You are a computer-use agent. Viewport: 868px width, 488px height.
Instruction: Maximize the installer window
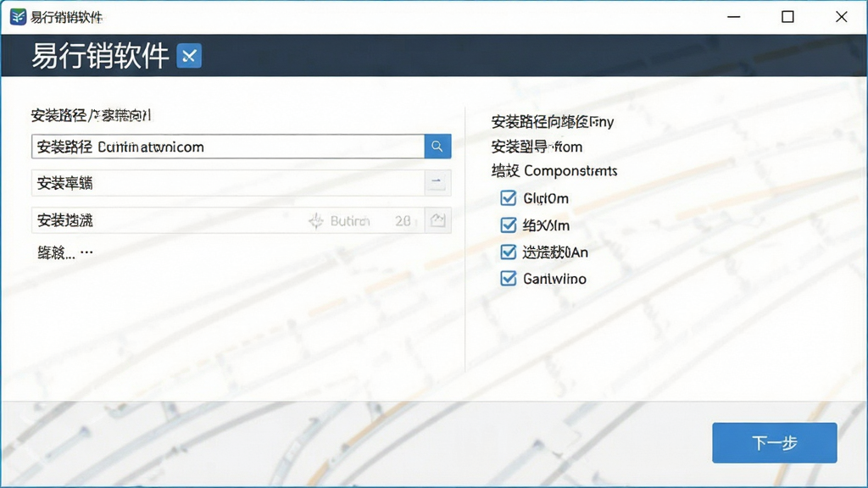[787, 17]
